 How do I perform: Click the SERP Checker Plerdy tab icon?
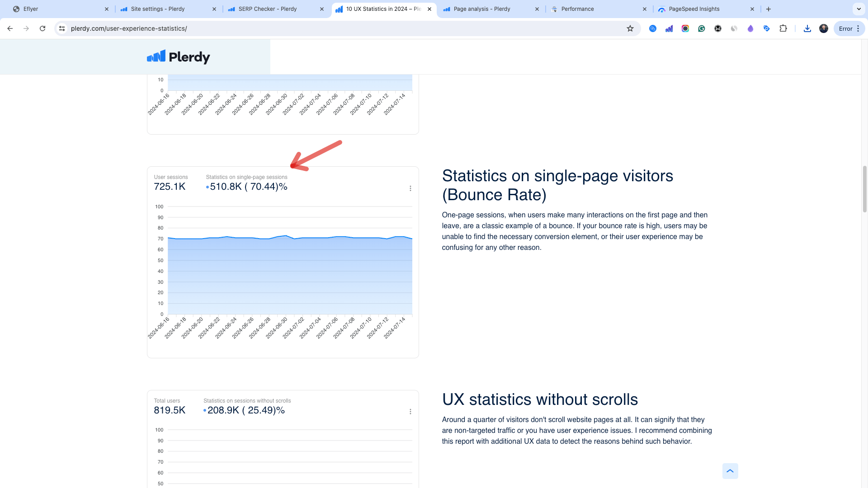(232, 9)
